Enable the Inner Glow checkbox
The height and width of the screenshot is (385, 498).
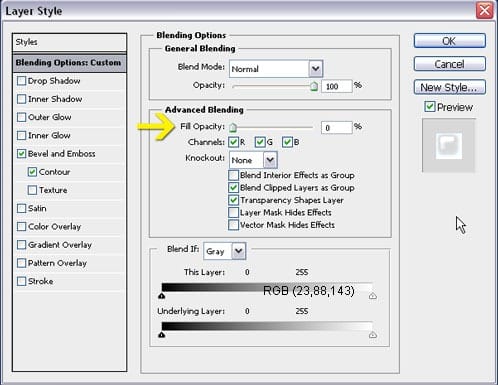coord(21,136)
